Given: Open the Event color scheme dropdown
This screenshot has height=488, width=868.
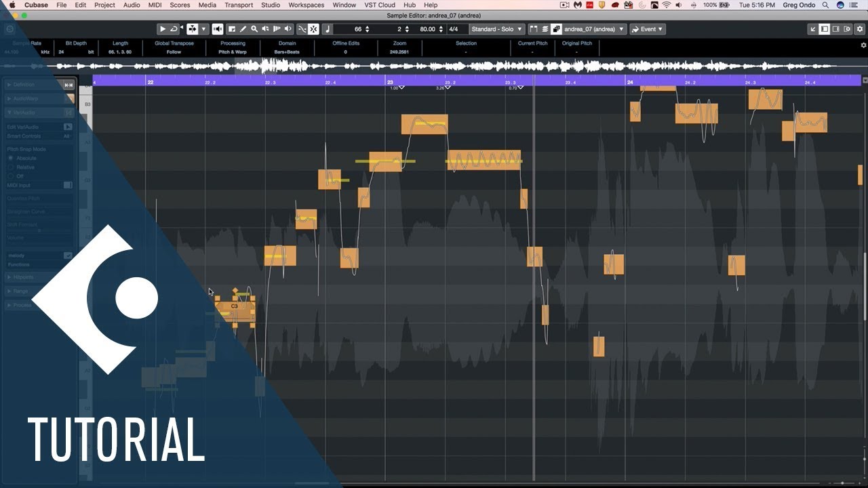Looking at the screenshot, I should [648, 29].
